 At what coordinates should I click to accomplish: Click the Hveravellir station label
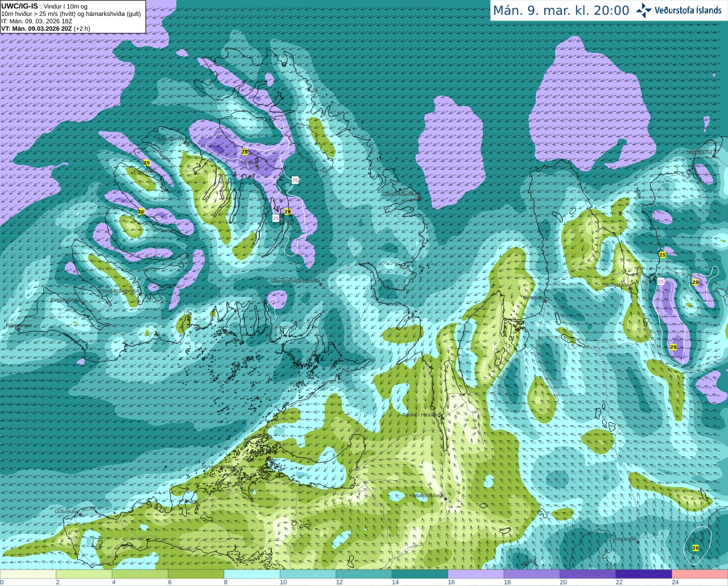click(625, 538)
